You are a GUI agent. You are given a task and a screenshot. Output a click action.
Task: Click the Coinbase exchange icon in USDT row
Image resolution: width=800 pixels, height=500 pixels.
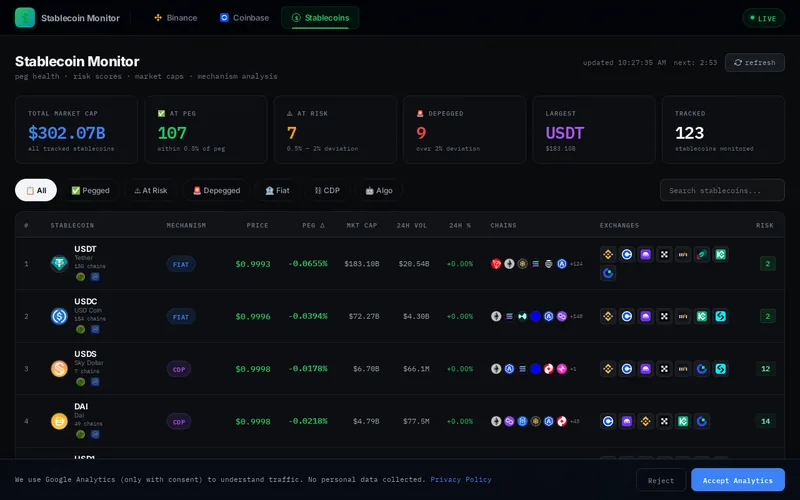[x=627, y=254]
